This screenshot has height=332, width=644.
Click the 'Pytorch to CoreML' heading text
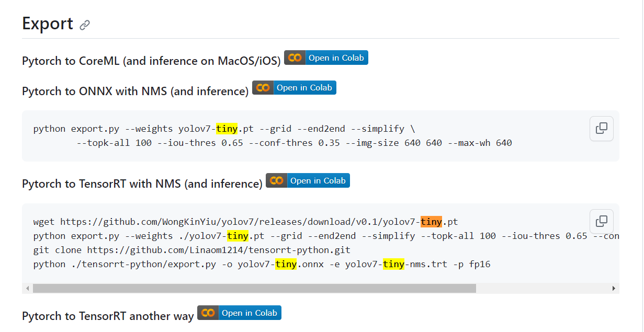point(151,61)
